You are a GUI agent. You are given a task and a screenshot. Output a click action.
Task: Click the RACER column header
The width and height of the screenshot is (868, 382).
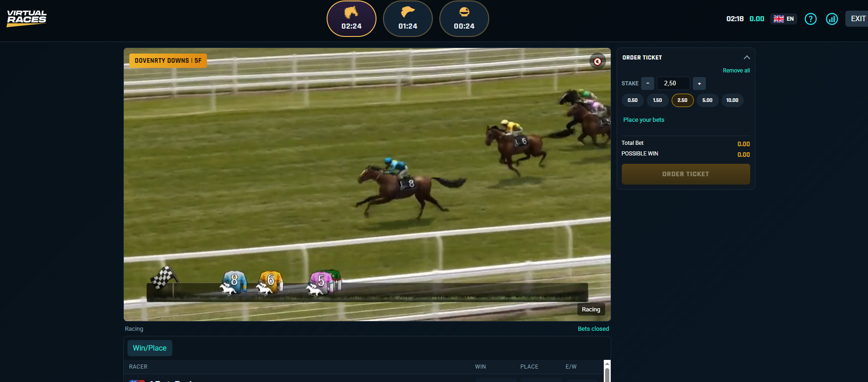click(x=138, y=367)
